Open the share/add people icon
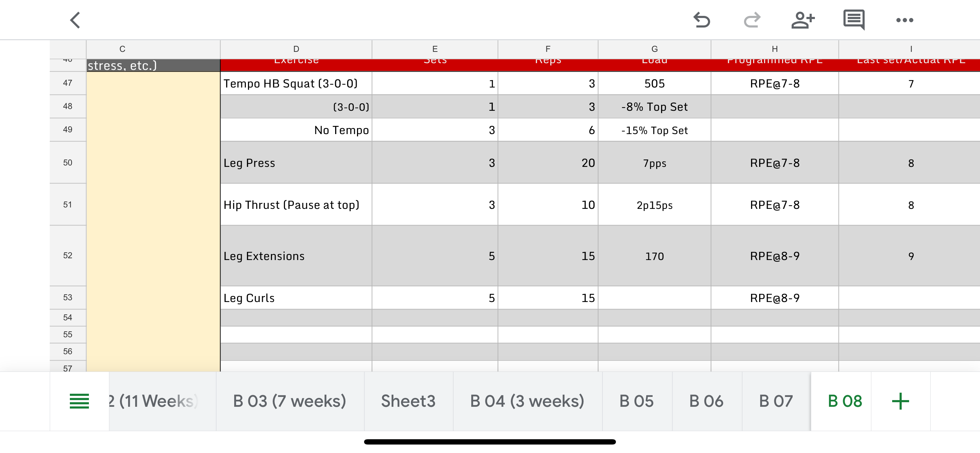Viewport: 980px width, 453px height. point(802,20)
